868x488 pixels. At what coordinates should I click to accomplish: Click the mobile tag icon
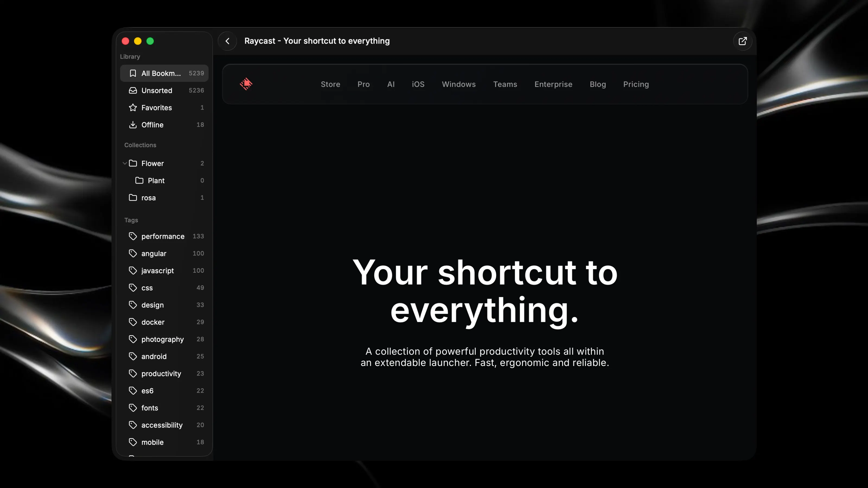click(133, 442)
